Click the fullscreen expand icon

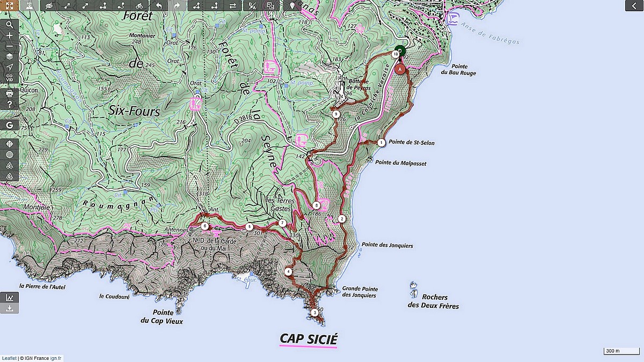click(x=9, y=5)
